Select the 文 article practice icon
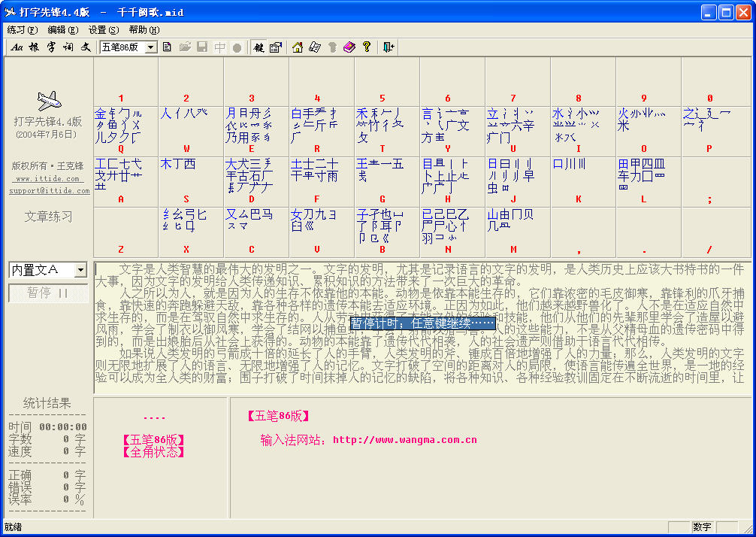 click(86, 47)
